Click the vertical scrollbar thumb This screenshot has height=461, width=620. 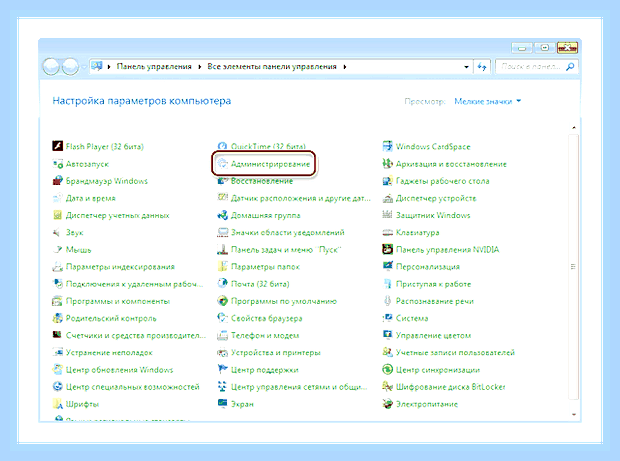[x=573, y=267]
